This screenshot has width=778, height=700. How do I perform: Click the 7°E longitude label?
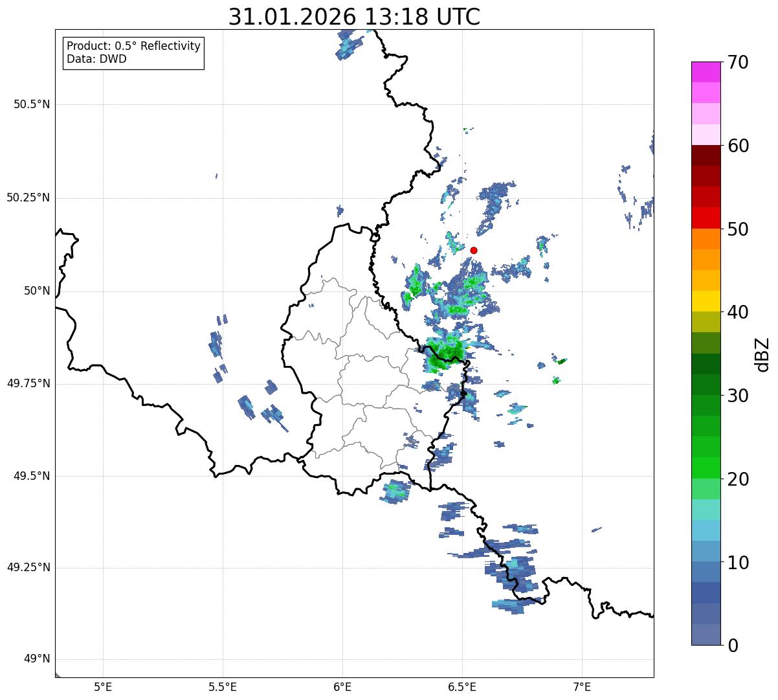(x=582, y=687)
